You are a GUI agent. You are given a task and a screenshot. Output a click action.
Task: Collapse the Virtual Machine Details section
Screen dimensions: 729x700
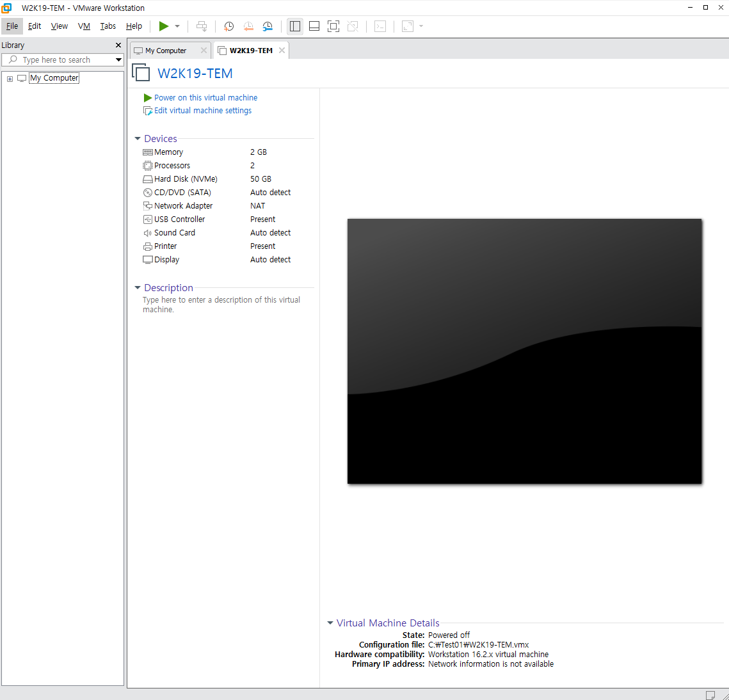[330, 623]
